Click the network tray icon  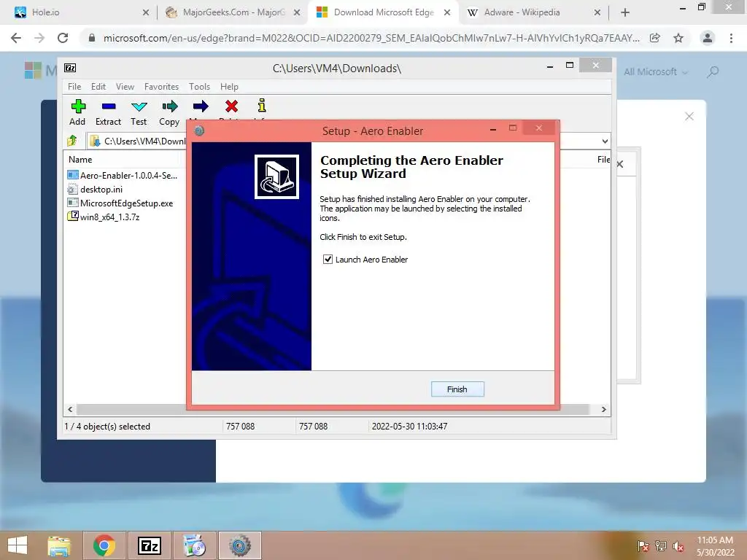point(661,546)
